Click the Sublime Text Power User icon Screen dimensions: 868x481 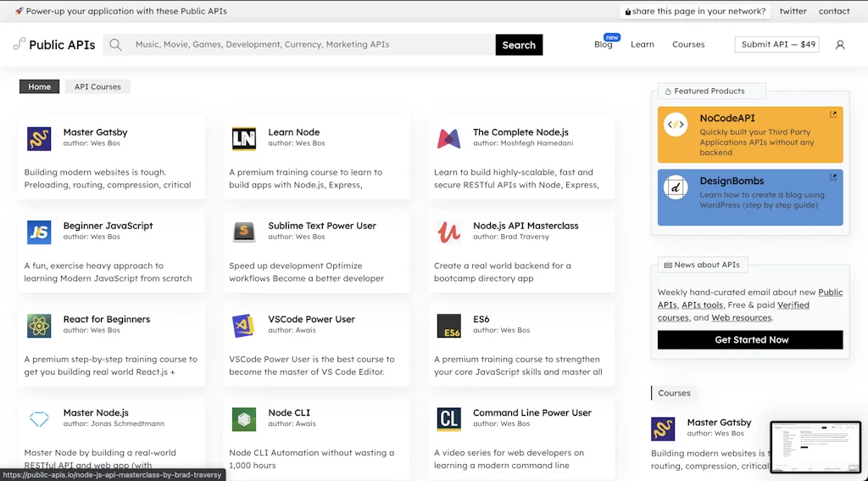coord(244,232)
